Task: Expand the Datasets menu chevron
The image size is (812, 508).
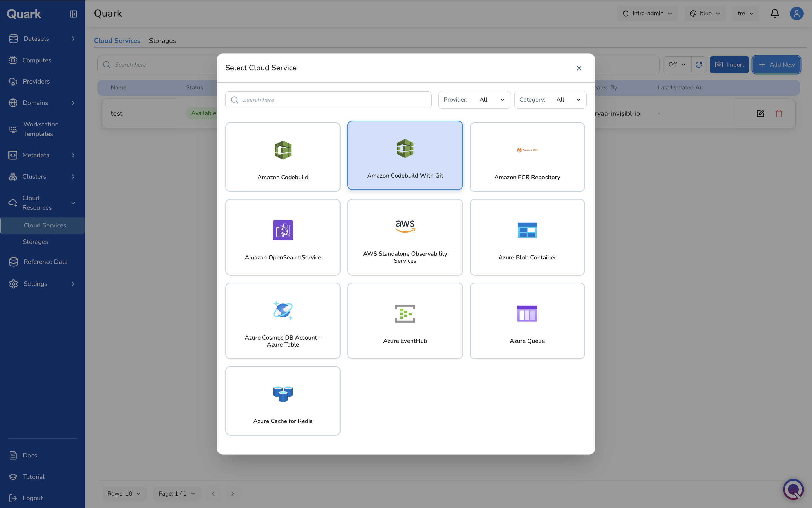Action: (x=73, y=39)
